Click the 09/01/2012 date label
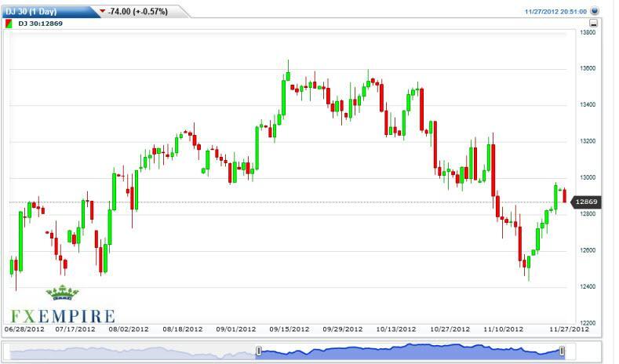 pyautogui.click(x=235, y=329)
